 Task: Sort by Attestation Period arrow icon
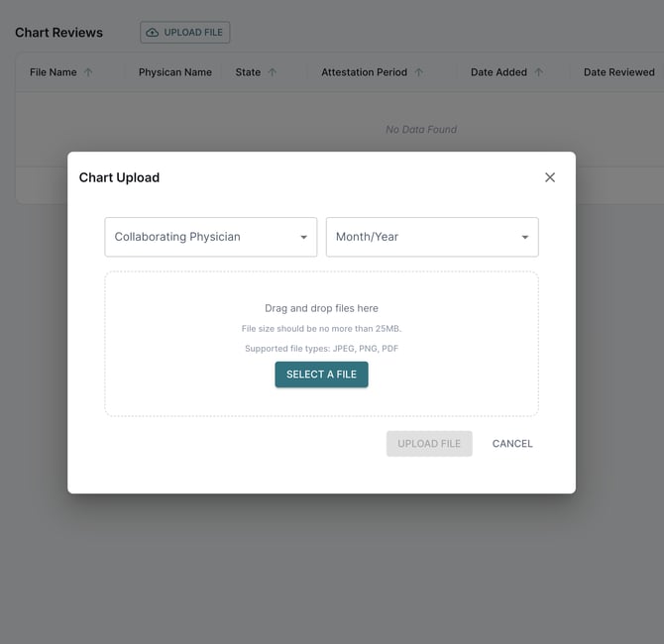(x=419, y=72)
